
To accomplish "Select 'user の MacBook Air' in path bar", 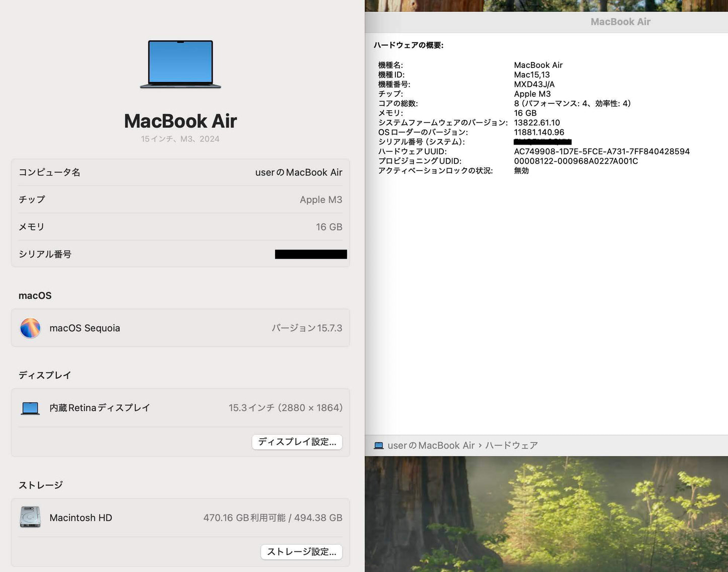I will [x=431, y=446].
